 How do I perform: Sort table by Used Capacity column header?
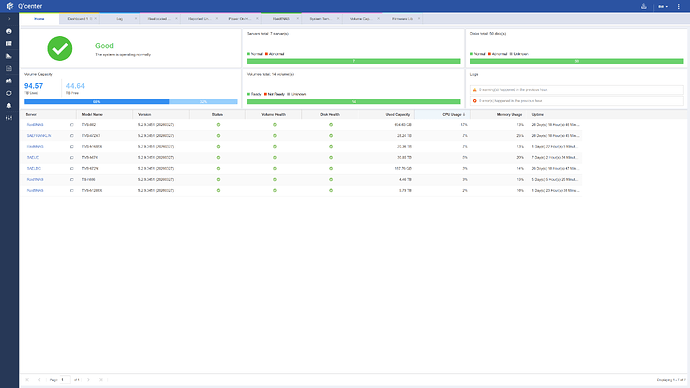tap(386, 114)
